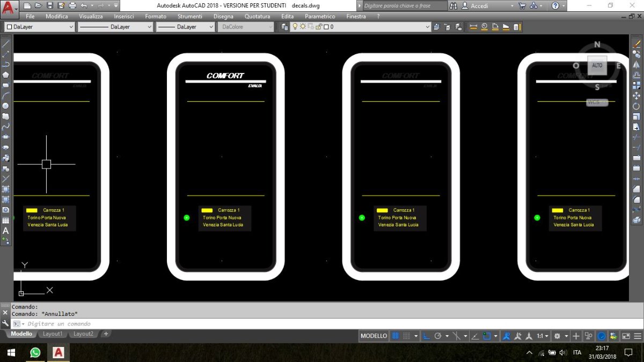Open the lineweight DaLayer dropdown
644x362 pixels.
185,27
